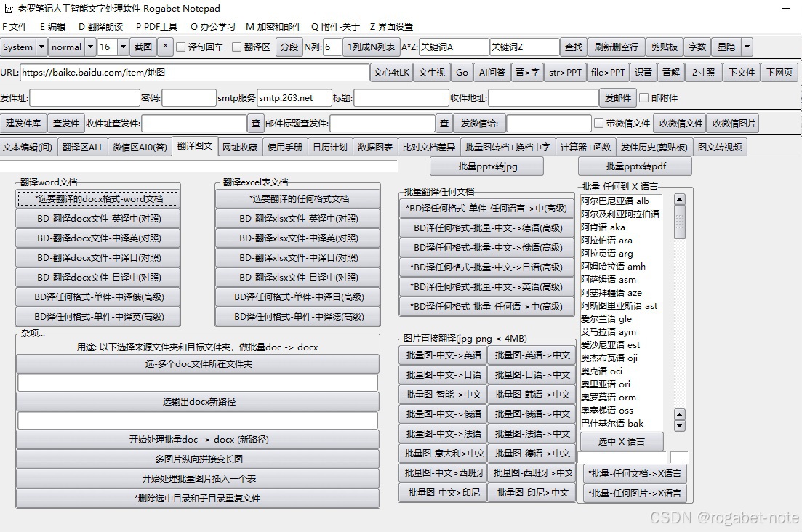The height and width of the screenshot is (532, 802).
Task: Open the O 办公学习 menu
Action: (x=213, y=27)
